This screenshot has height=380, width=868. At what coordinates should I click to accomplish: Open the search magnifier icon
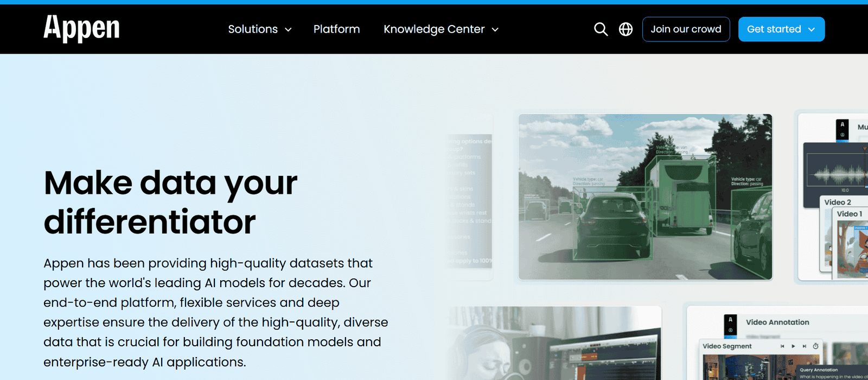tap(601, 29)
